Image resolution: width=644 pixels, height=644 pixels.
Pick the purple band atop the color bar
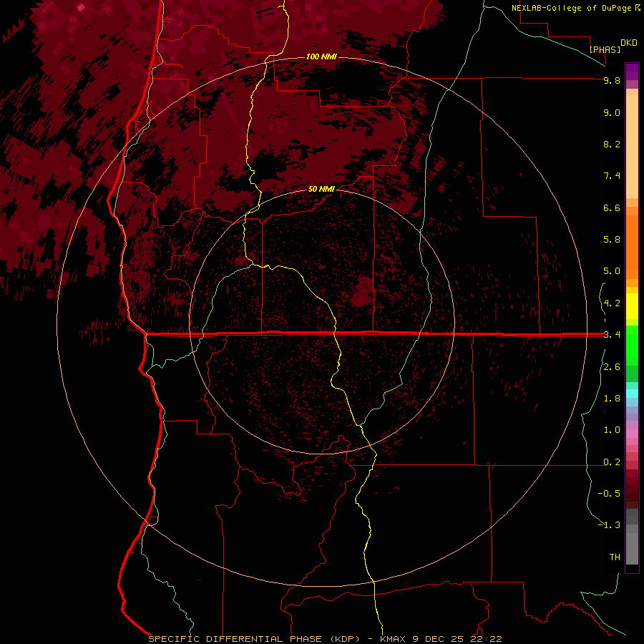pyautogui.click(x=632, y=72)
